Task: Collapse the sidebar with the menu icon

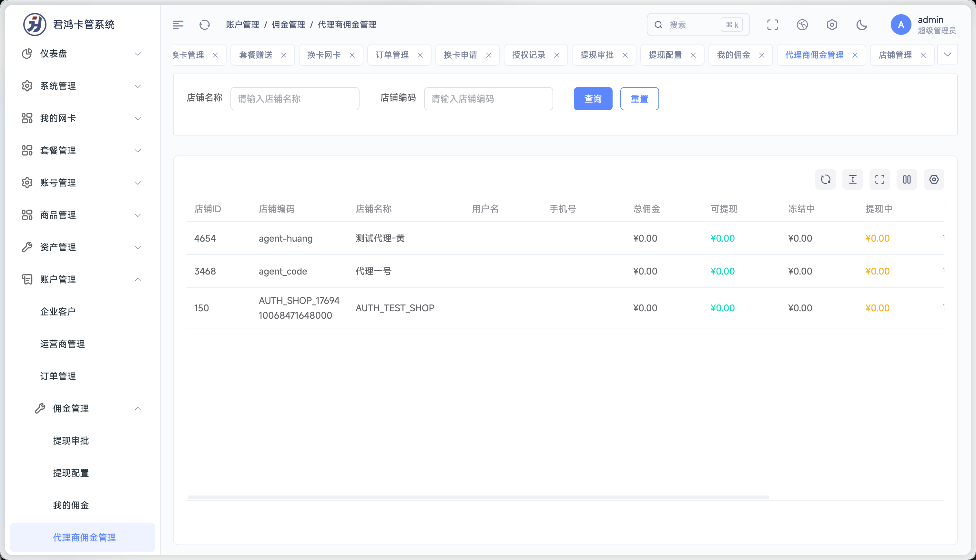Action: 178,25
